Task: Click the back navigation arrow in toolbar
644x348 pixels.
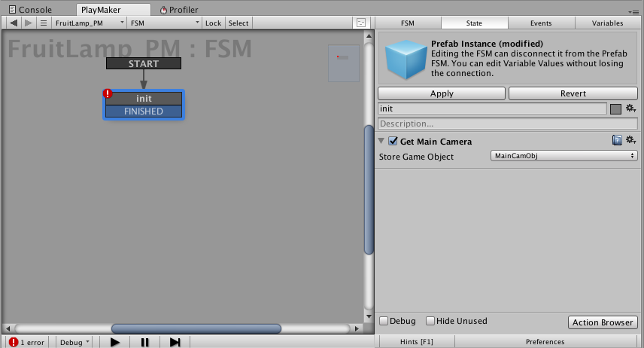Action: pos(13,23)
